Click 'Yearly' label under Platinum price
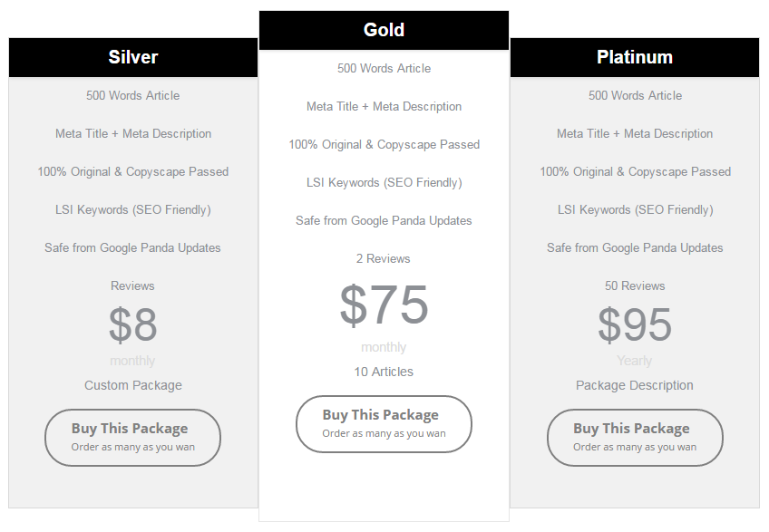Screen dimensions: 769x532 (635, 361)
